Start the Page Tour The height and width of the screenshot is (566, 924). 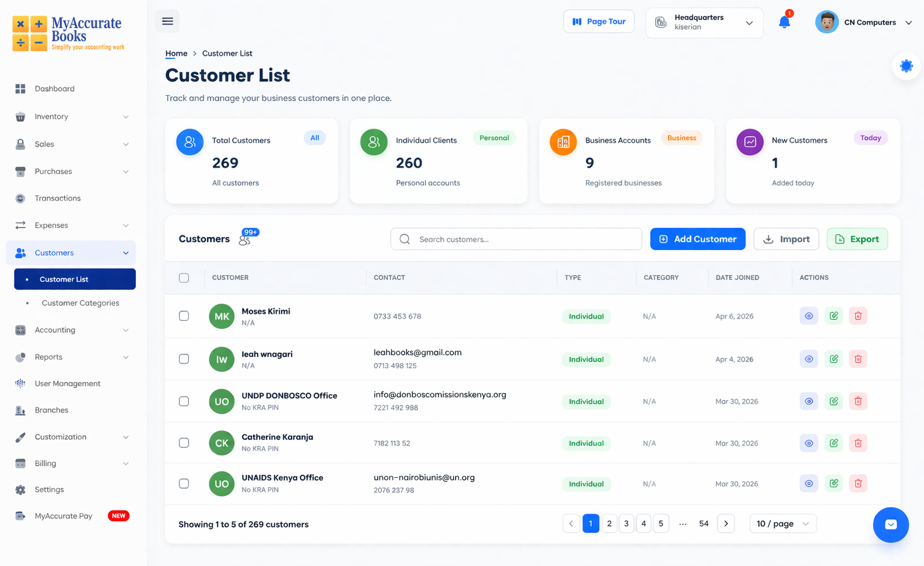(x=599, y=21)
